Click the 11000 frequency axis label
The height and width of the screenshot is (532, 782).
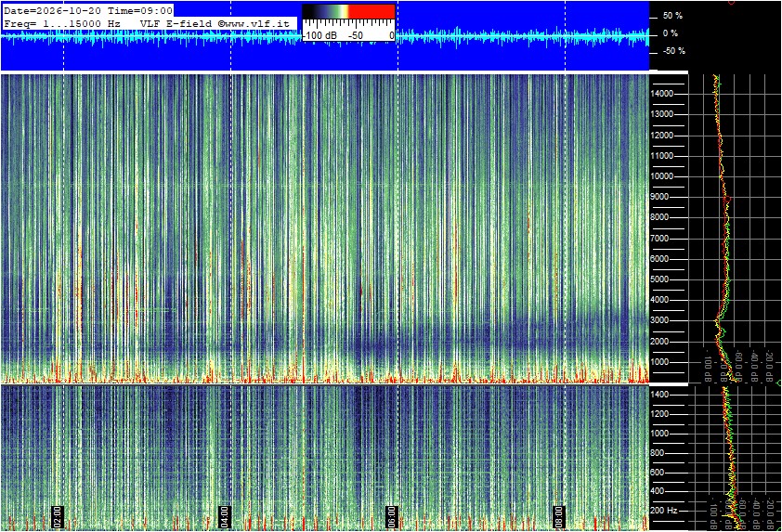tap(662, 156)
